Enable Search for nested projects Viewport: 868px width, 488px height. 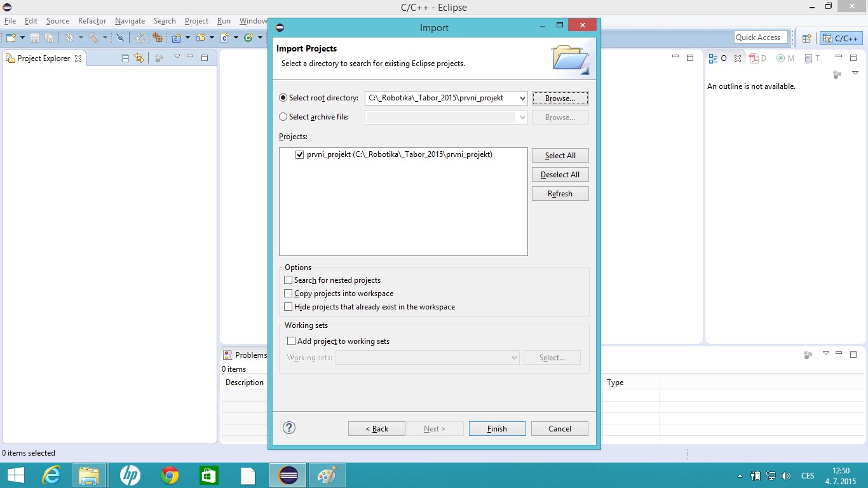pos(288,280)
